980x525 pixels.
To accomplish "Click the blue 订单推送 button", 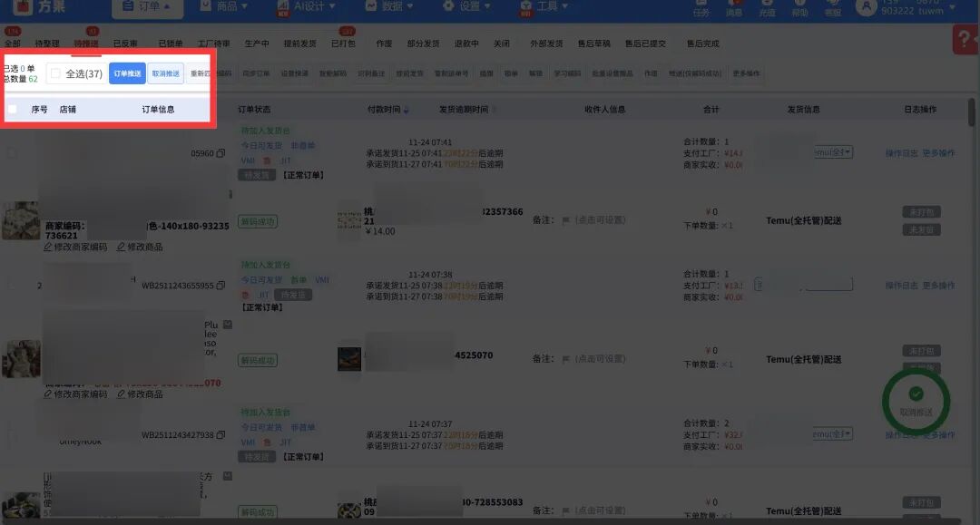I will [x=127, y=73].
